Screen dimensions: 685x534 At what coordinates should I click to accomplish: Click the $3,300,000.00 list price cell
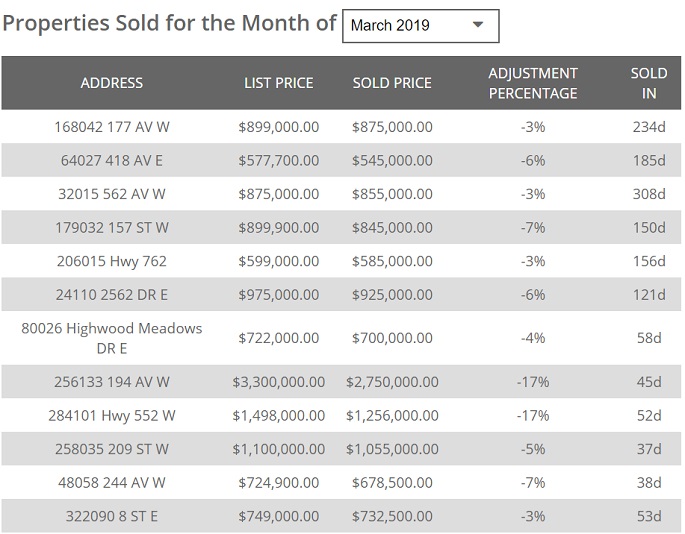tap(278, 382)
